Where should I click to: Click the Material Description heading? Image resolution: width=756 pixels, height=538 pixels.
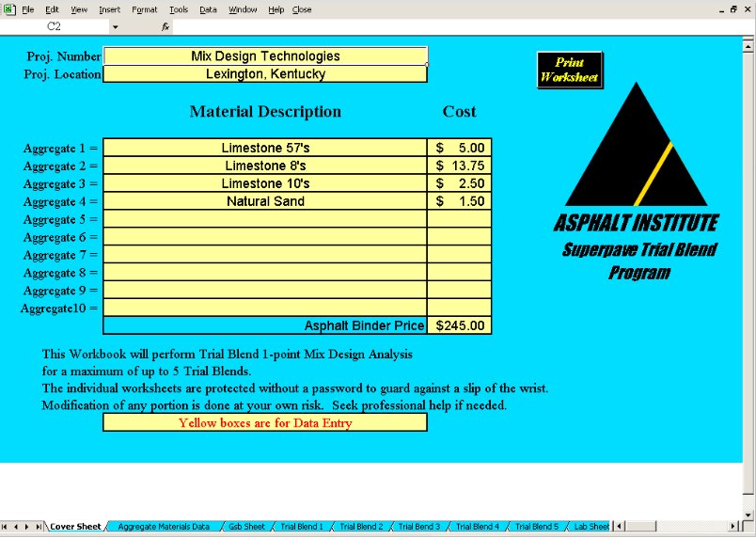[265, 112]
